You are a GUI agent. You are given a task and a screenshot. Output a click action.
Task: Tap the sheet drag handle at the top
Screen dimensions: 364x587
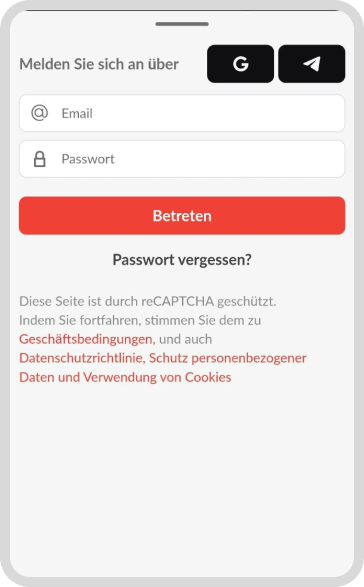click(x=182, y=24)
